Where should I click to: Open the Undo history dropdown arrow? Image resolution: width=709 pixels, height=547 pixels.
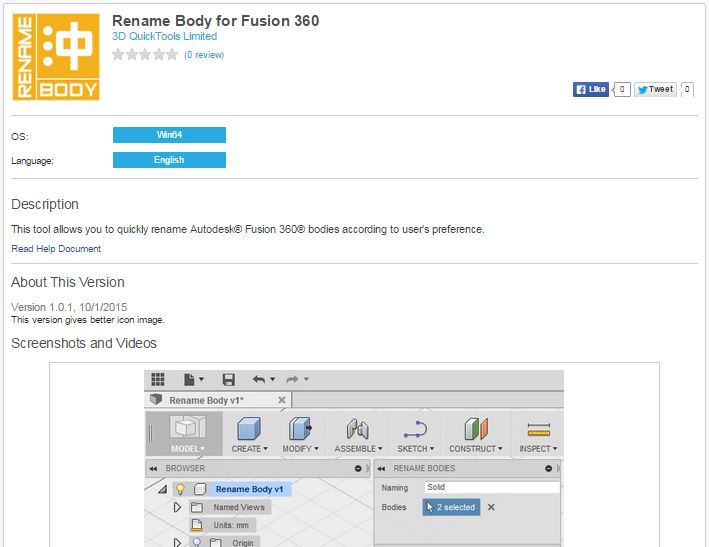coord(272,379)
